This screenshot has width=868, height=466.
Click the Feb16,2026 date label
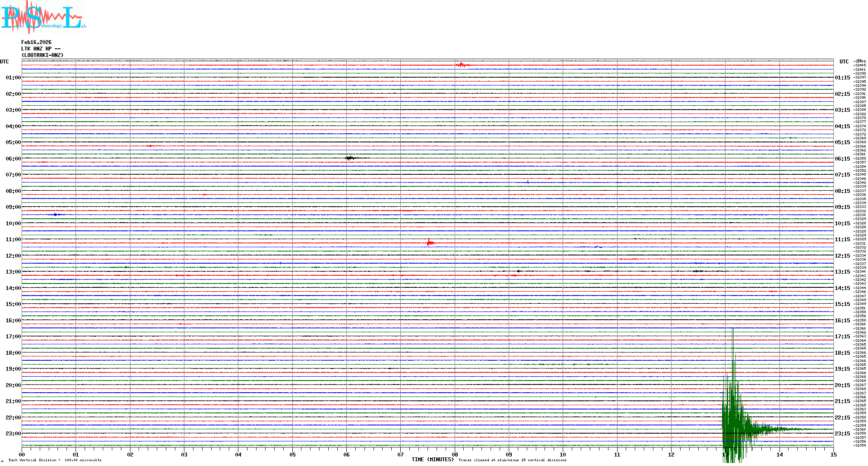[36, 42]
